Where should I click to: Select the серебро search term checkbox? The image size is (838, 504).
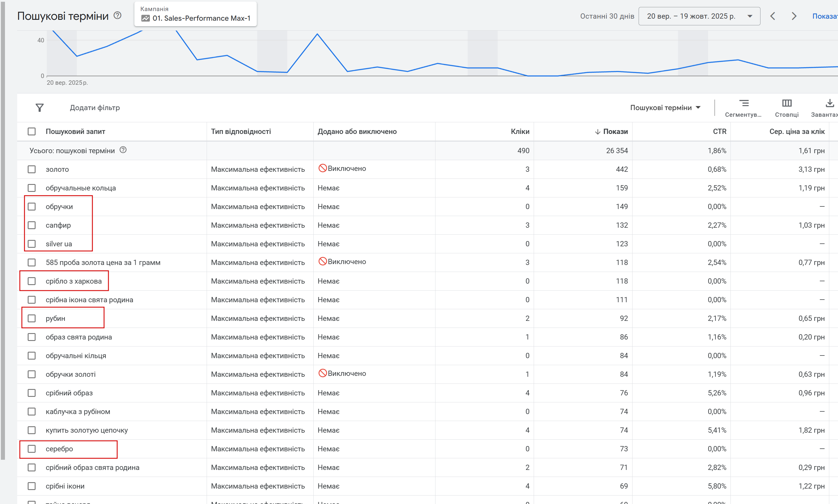pyautogui.click(x=31, y=449)
